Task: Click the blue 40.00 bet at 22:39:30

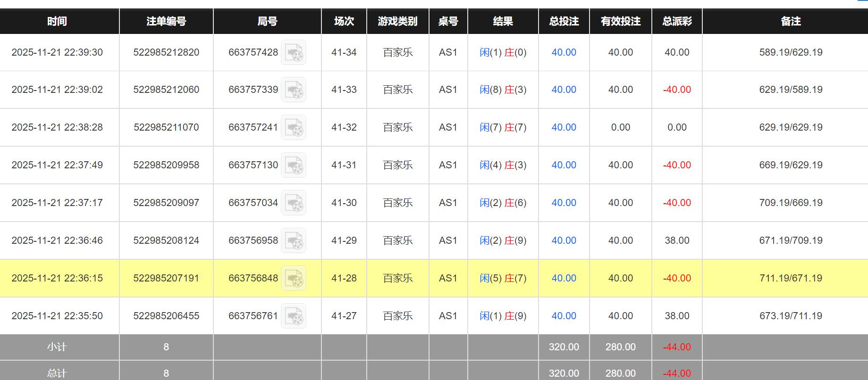Action: tap(564, 52)
